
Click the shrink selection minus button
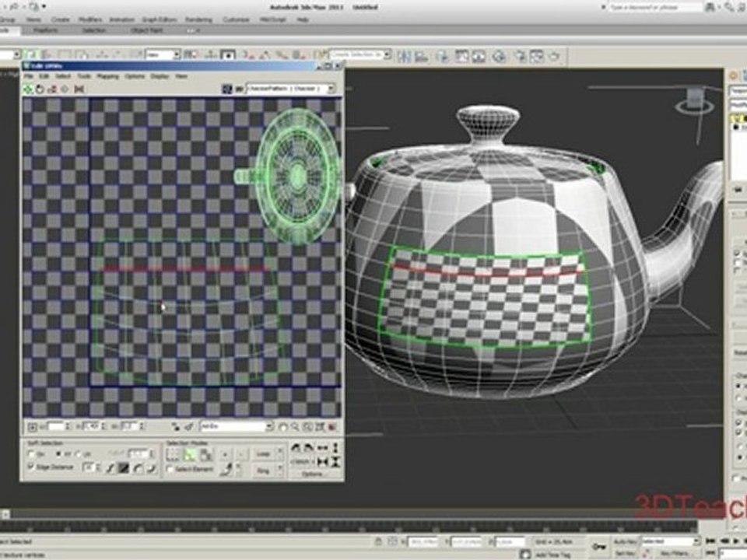pyautogui.click(x=241, y=455)
